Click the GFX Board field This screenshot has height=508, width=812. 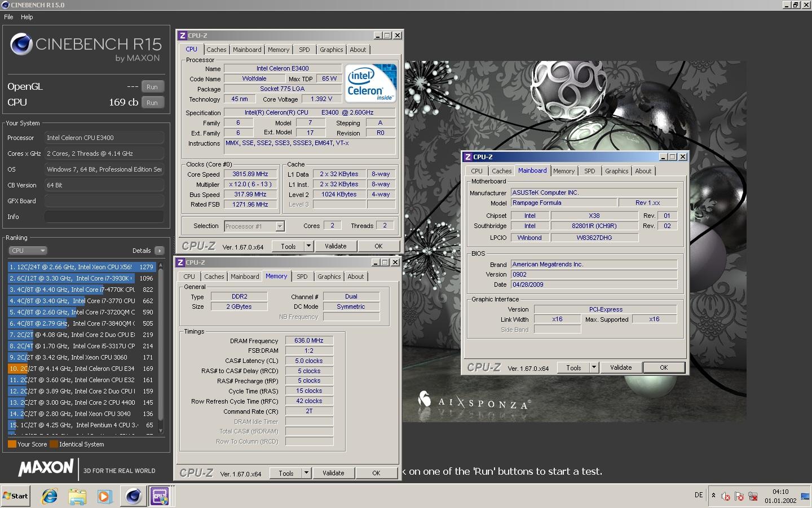pyautogui.click(x=104, y=201)
